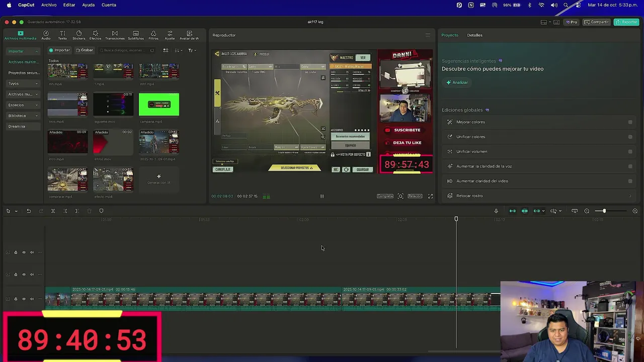This screenshot has width=644, height=362.
Task: Open the Audio panel
Action: pos(46,35)
